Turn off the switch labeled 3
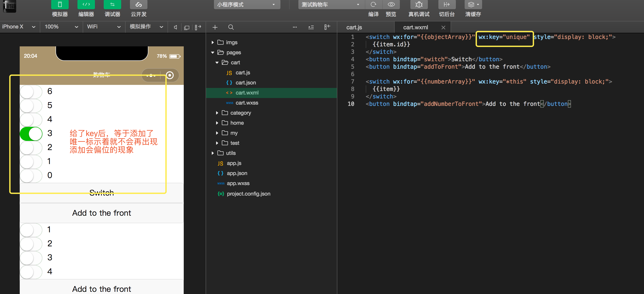Screen dimensions: 644x294 pyautogui.click(x=31, y=133)
